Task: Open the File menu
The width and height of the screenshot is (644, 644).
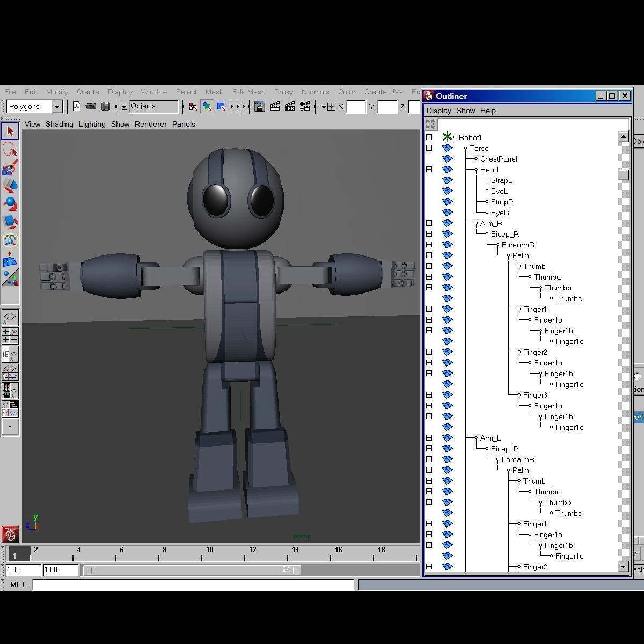Action: pyautogui.click(x=10, y=92)
